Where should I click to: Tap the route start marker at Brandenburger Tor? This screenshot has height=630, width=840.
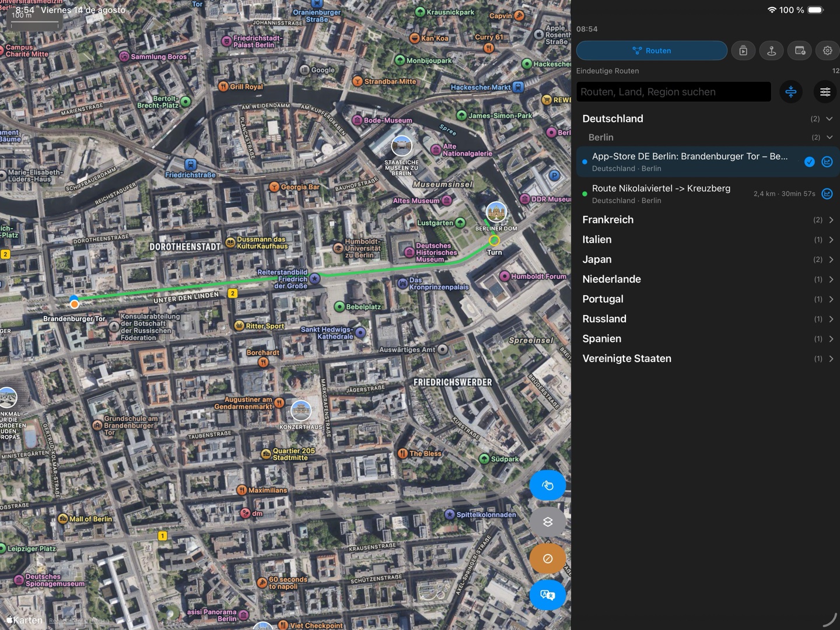tap(74, 302)
